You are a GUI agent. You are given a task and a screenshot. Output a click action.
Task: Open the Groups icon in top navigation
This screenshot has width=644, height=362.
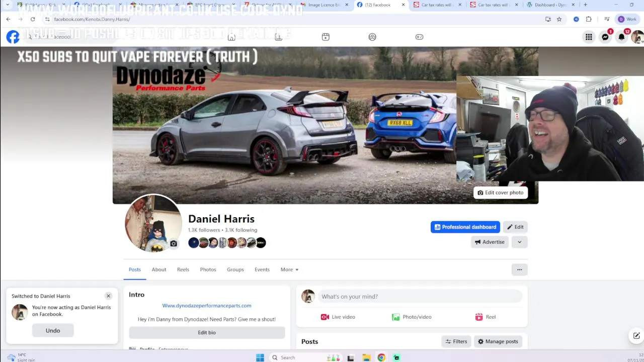coord(372,37)
